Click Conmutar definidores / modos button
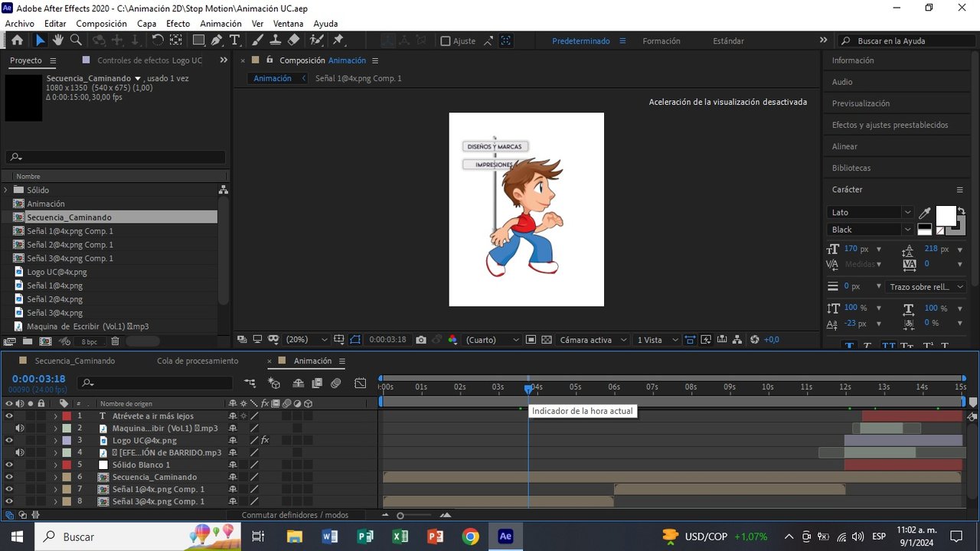This screenshot has height=551, width=980. 295,515
